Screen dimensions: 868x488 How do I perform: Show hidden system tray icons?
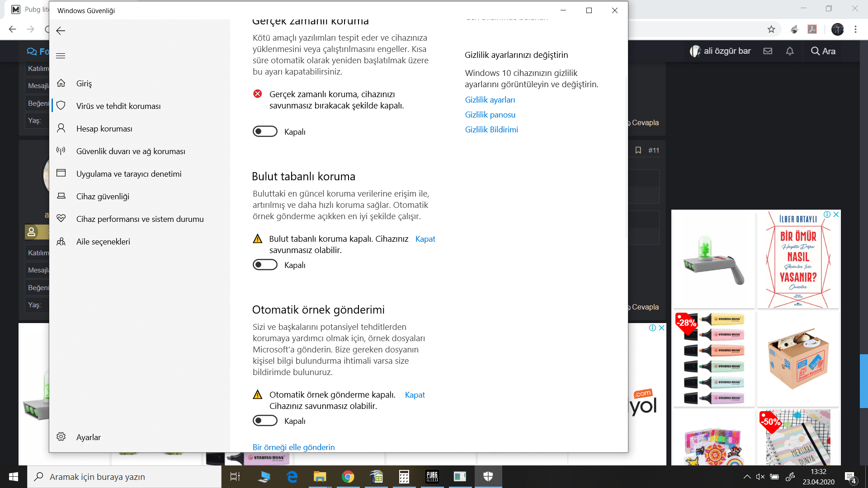coord(747,477)
